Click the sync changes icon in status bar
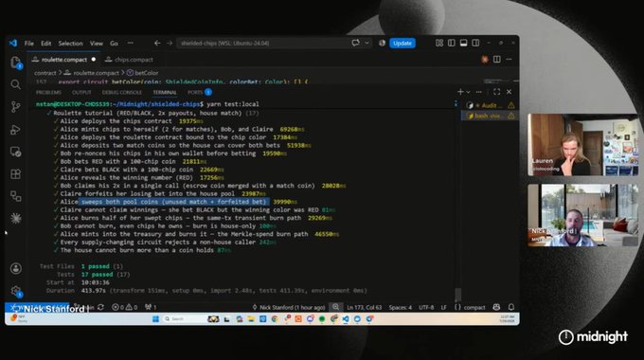Viewport: 644px width, 360px height. [100, 307]
